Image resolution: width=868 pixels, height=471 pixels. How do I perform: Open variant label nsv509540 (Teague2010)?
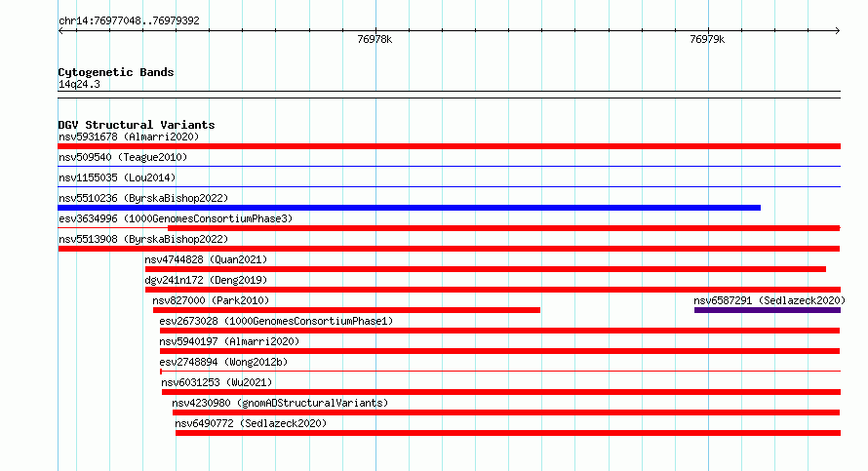(123, 157)
